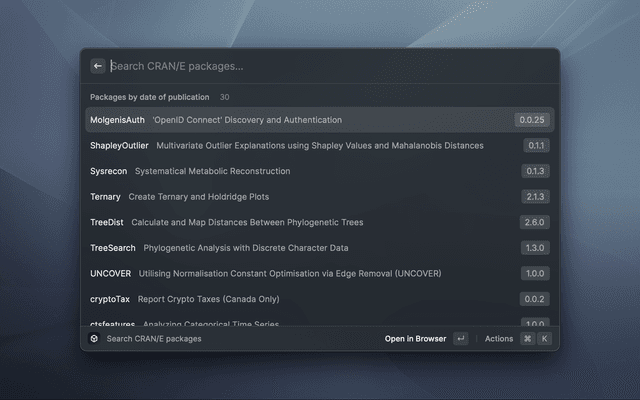Click the CRAN/E extension icon in footer

click(x=94, y=339)
